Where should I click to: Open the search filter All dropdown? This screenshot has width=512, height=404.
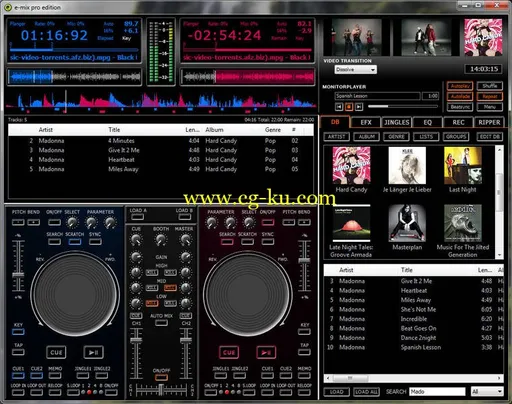[487, 391]
